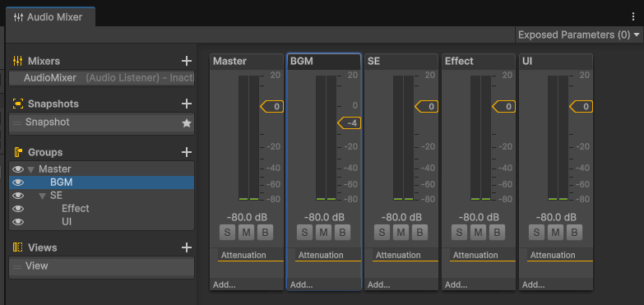The height and width of the screenshot is (305, 644).
Task: Bypass effects on the UI channel
Action: click(x=574, y=233)
